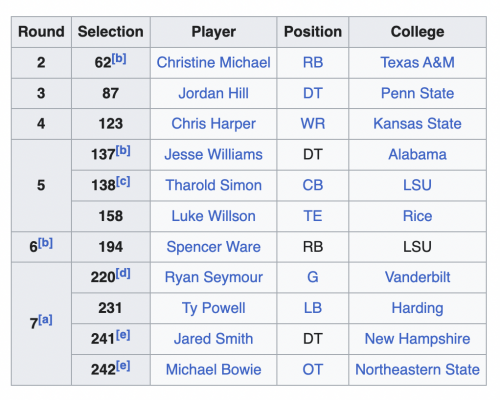Click the Ty Powell link

click(213, 308)
